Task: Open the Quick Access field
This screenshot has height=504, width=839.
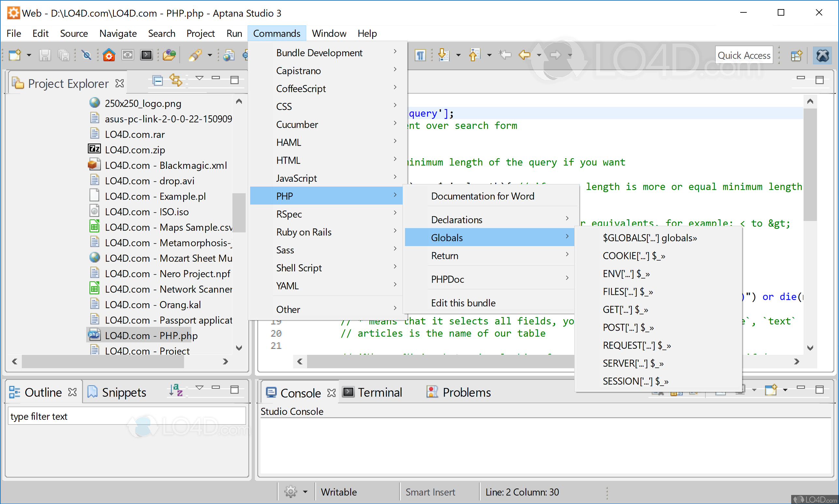Action: 744,55
